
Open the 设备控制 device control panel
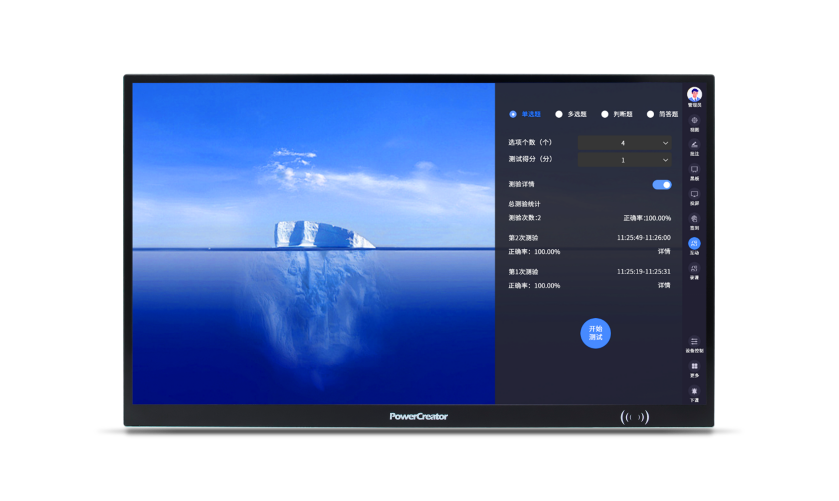pyautogui.click(x=694, y=343)
